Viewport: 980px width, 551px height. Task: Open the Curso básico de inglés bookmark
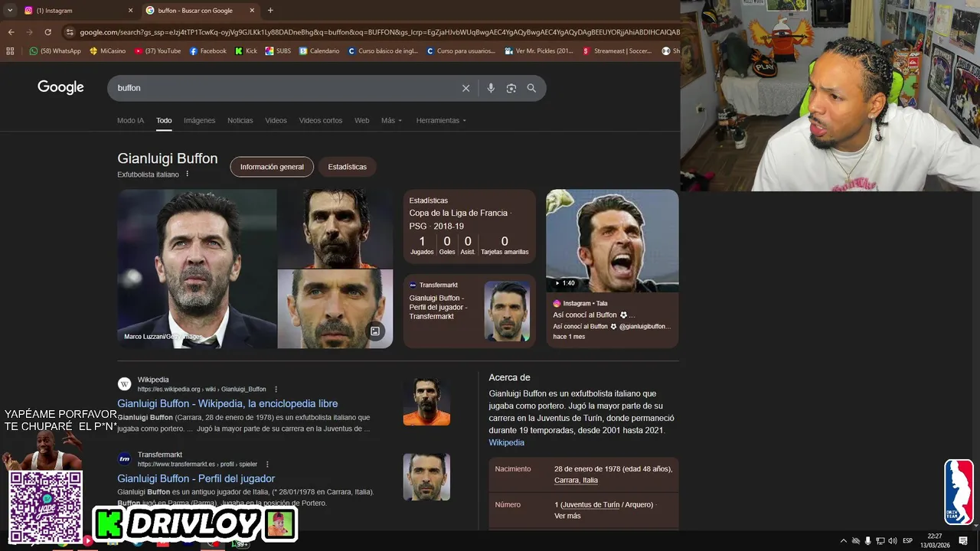coord(382,51)
